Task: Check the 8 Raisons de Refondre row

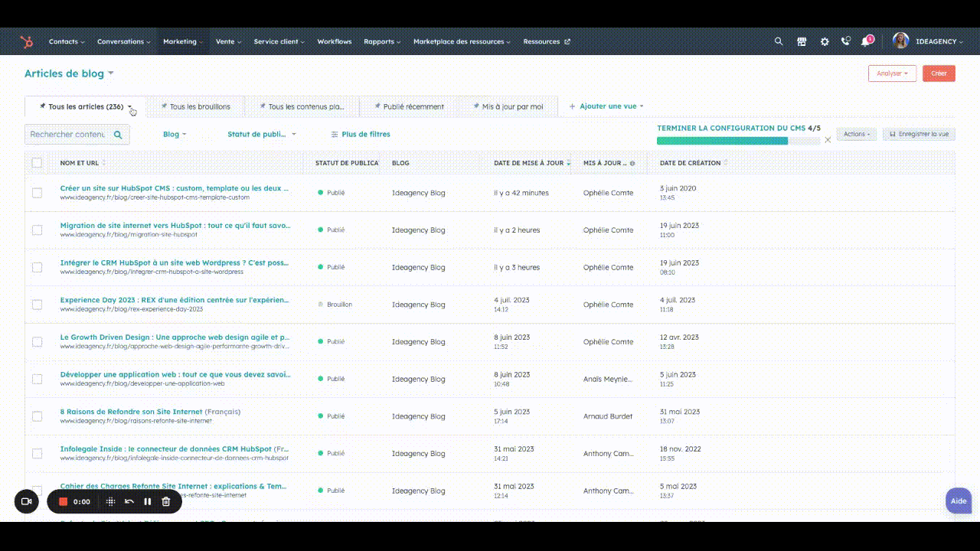Action: coord(37,416)
